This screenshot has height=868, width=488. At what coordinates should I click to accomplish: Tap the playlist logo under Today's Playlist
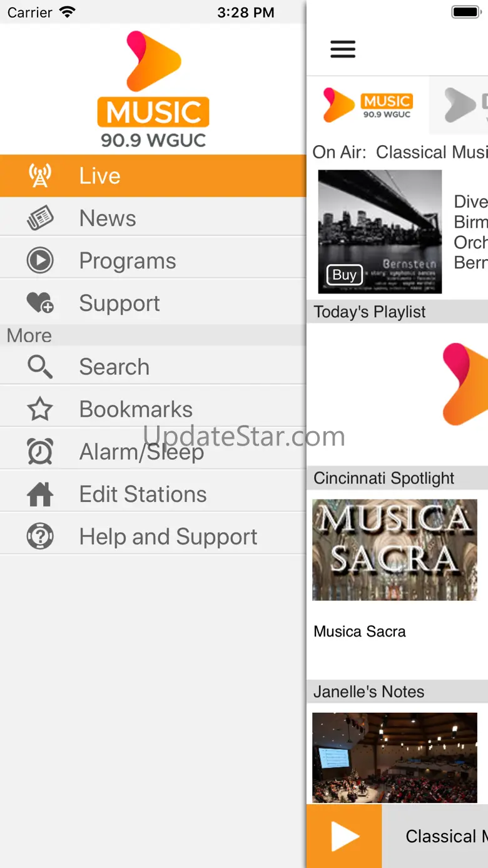click(465, 384)
